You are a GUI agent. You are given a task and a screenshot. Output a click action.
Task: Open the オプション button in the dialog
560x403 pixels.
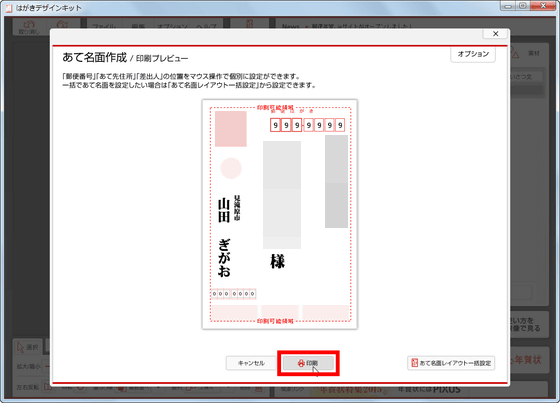[x=473, y=54]
